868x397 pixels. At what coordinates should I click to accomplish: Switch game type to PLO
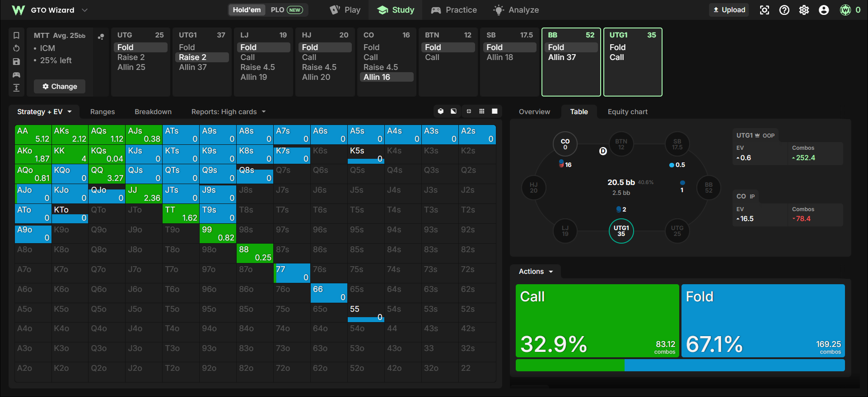pos(286,10)
